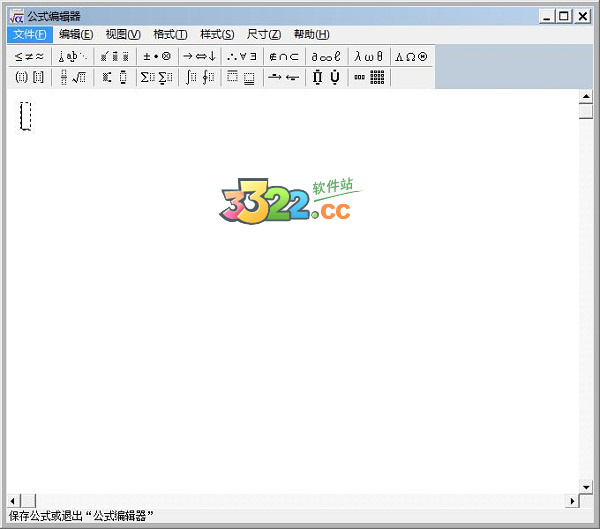Open the matrix templates palette
This screenshot has height=529, width=600.
point(368,77)
